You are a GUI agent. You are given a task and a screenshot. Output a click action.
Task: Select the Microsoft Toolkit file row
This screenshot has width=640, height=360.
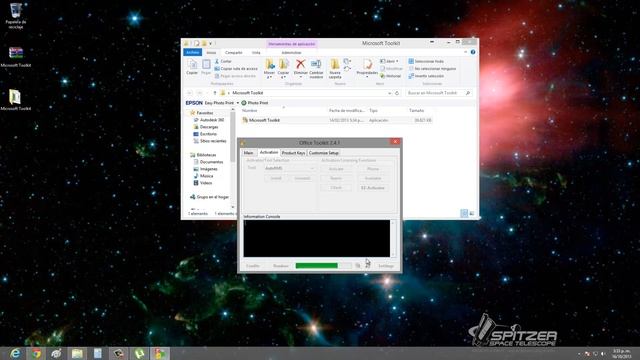[337, 120]
